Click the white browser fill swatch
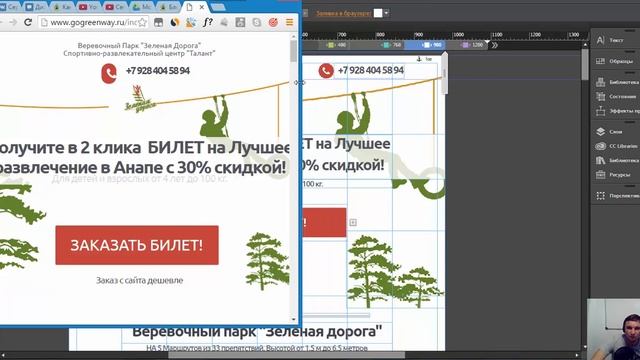This screenshot has height=360, width=640. click(378, 13)
